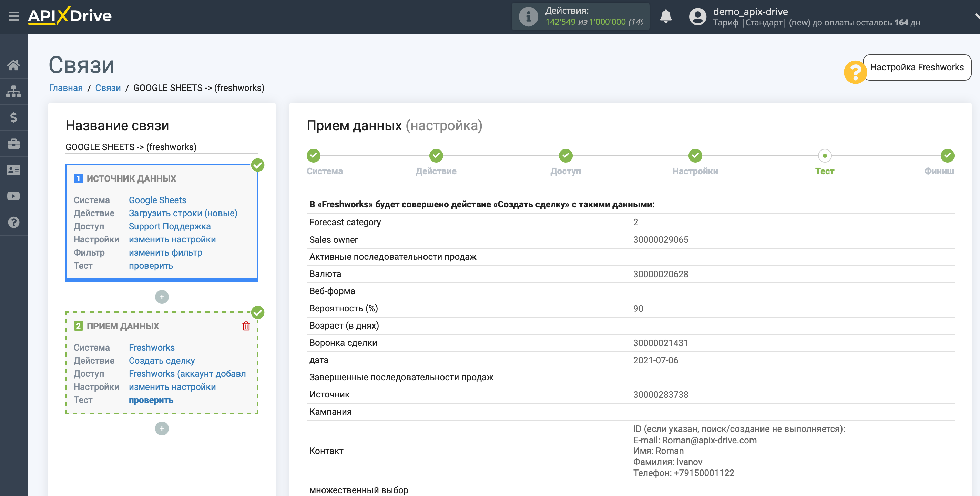Screen dimensions: 980x496
Task: Click source проверить test link
Action: point(151,266)
